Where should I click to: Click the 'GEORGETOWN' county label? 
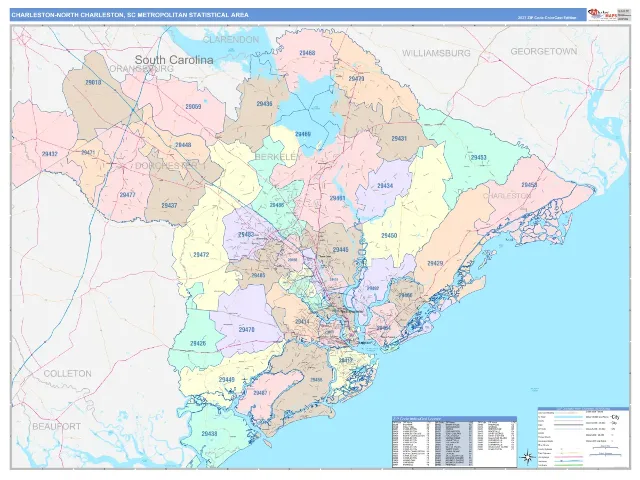click(x=544, y=51)
